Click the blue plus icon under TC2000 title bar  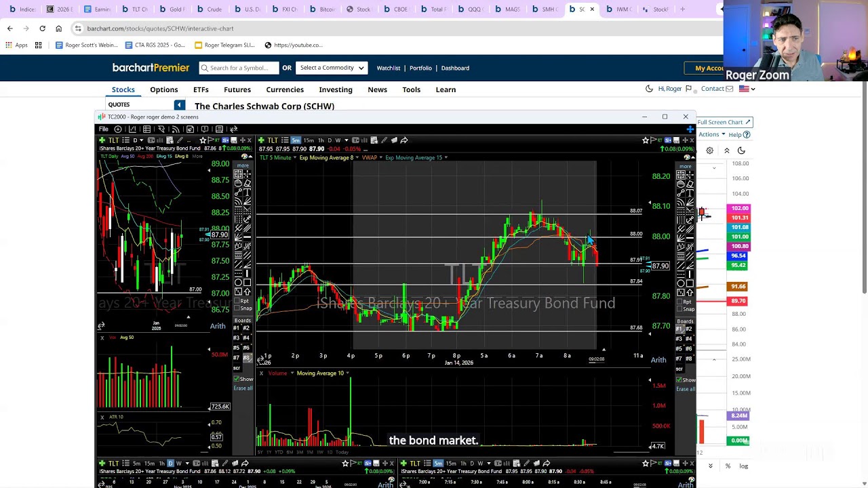(690, 129)
